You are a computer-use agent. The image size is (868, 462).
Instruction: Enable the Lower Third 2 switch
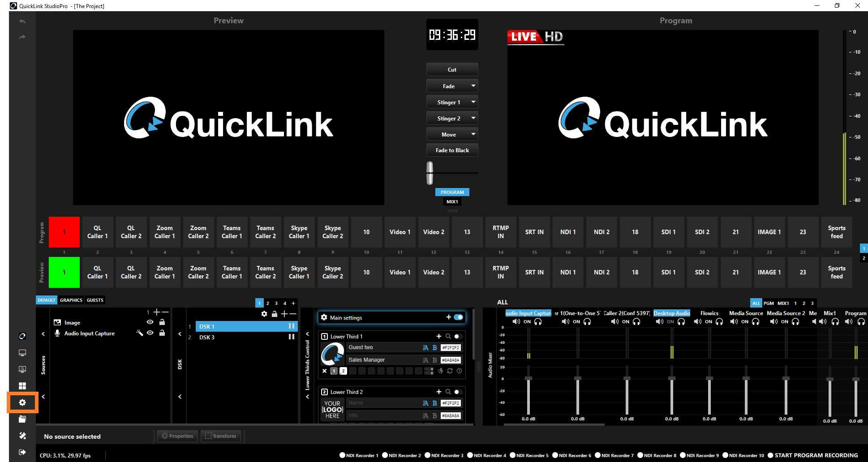[x=457, y=392]
